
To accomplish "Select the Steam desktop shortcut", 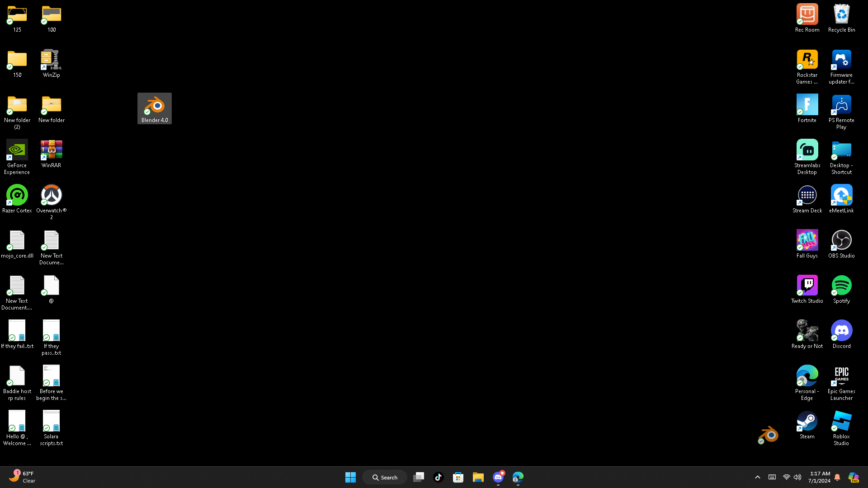I will [x=807, y=425].
